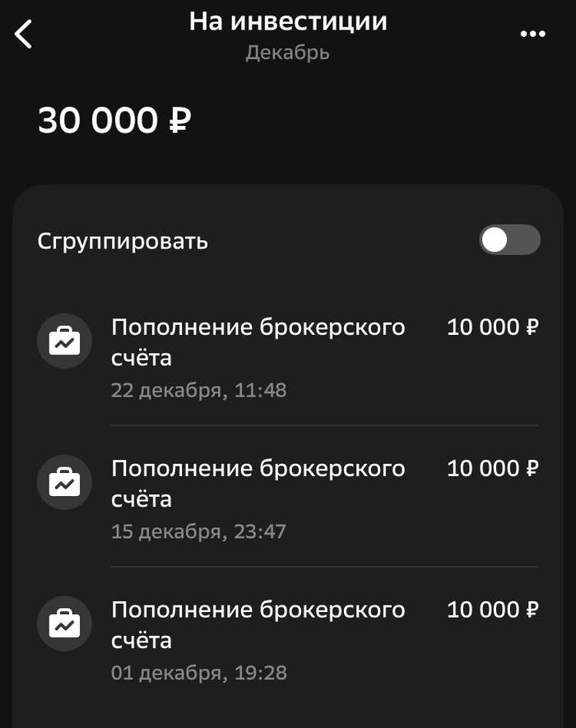Tap the 10 000 ₽ amount for 01 декабря

point(493,610)
